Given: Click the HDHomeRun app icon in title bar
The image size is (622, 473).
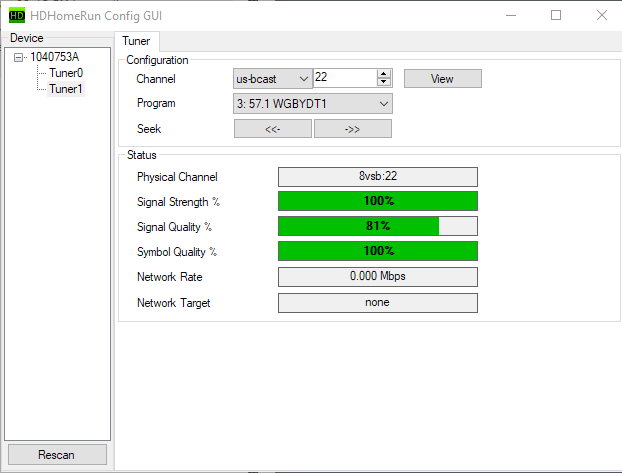Looking at the screenshot, I should [16, 15].
